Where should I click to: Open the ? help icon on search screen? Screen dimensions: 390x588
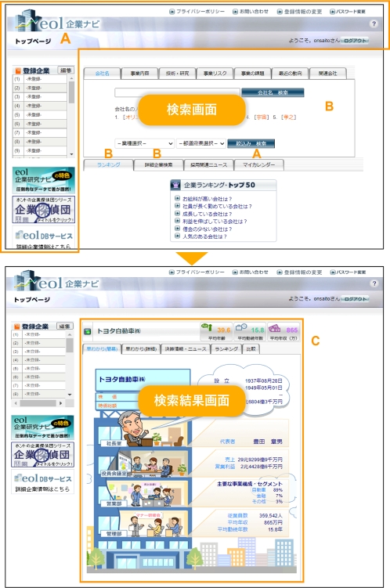[374, 23]
